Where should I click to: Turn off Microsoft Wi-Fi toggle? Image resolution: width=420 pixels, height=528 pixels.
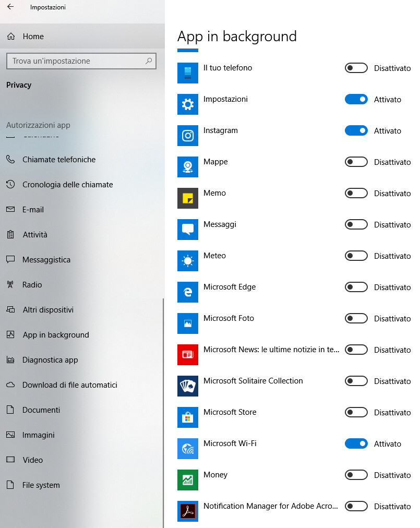click(356, 444)
